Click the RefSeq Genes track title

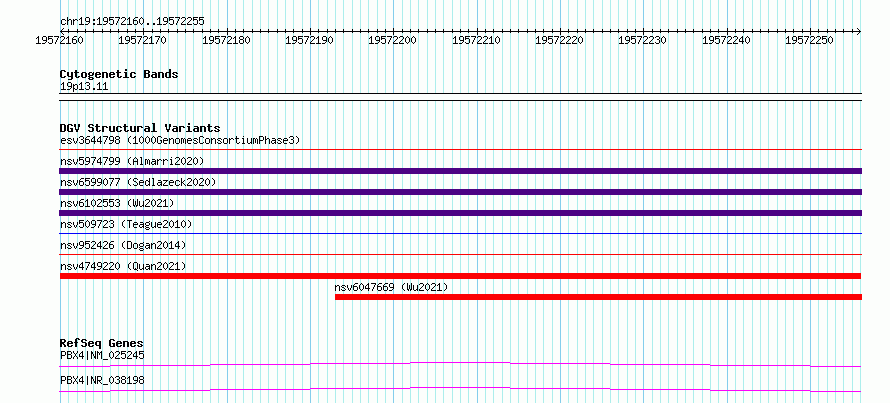102,343
